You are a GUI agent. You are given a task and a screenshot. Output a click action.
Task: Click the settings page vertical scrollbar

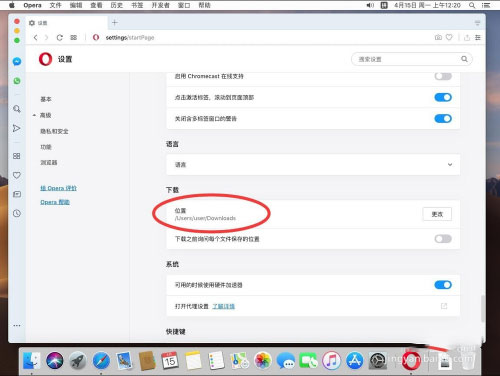483,308
